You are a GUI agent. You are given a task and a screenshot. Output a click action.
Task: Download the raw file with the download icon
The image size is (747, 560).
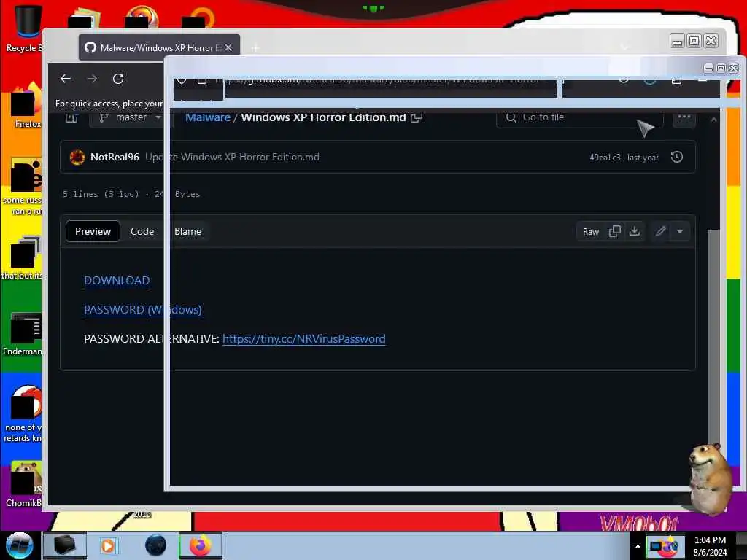pyautogui.click(x=635, y=231)
